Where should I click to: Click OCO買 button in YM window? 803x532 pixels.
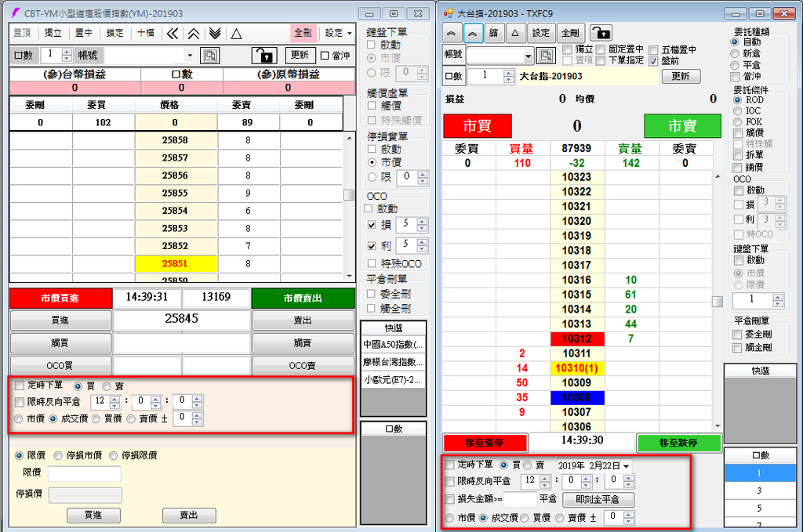60,365
